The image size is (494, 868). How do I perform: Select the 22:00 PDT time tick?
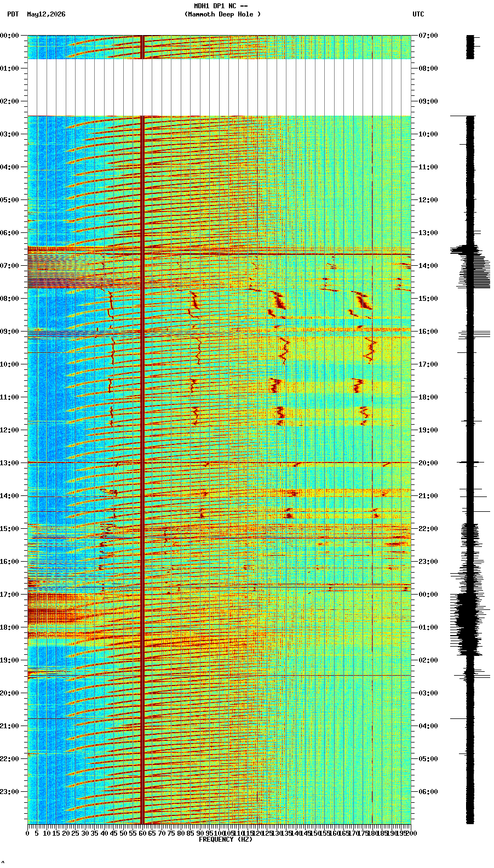pos(9,758)
